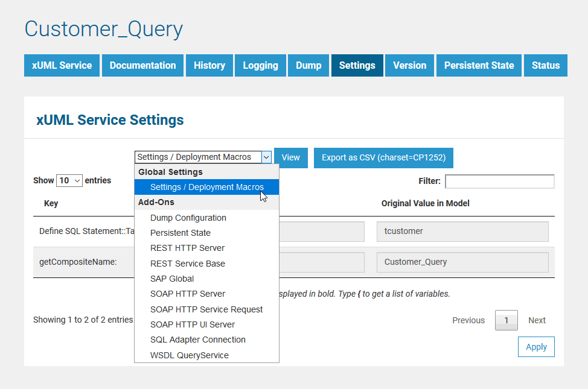This screenshot has width=588, height=389.
Task: Choose Dump Configuration from the settings dropdown
Action: click(x=188, y=218)
